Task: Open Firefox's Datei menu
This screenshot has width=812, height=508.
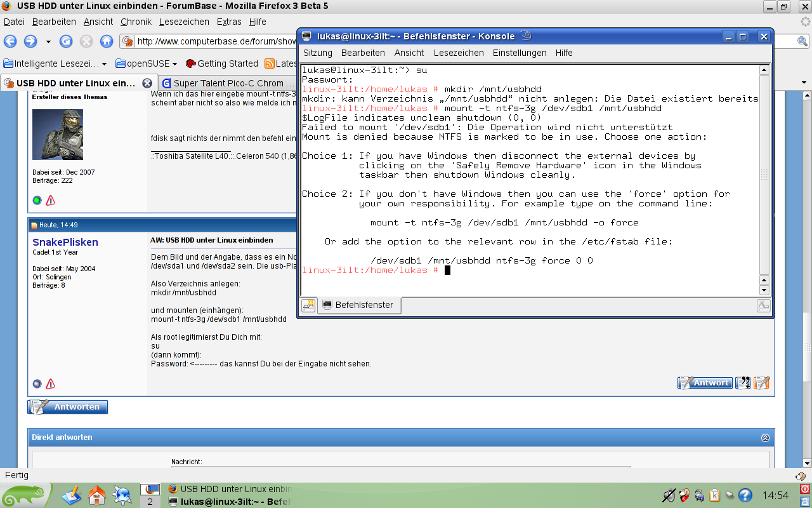Action: [14, 22]
